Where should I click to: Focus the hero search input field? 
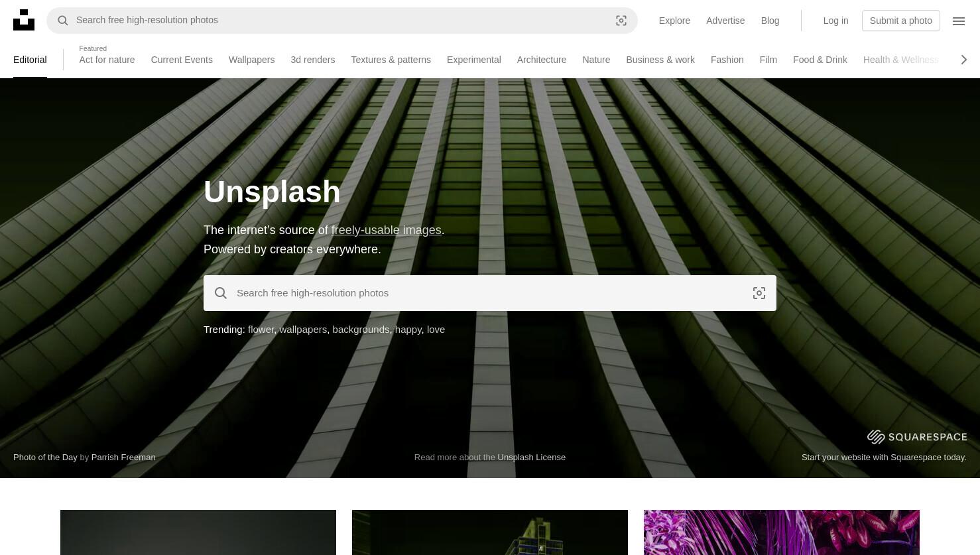click(490, 293)
